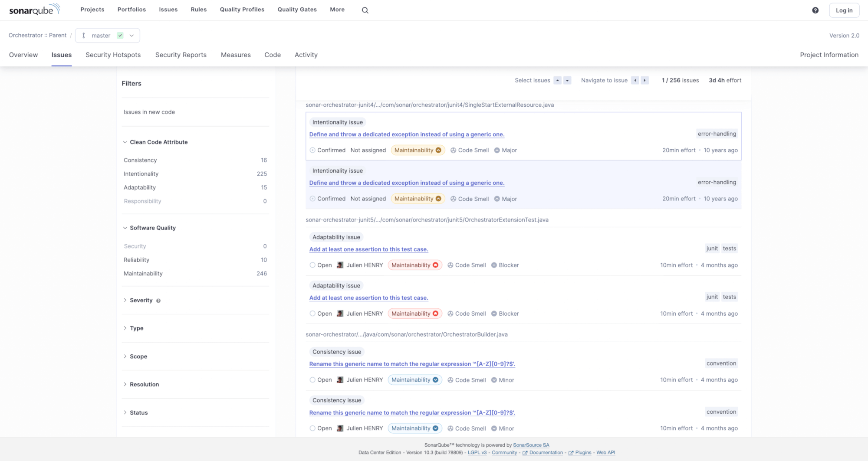868x461 pixels.
Task: Click the convention tag on last issue
Action: pyautogui.click(x=721, y=412)
